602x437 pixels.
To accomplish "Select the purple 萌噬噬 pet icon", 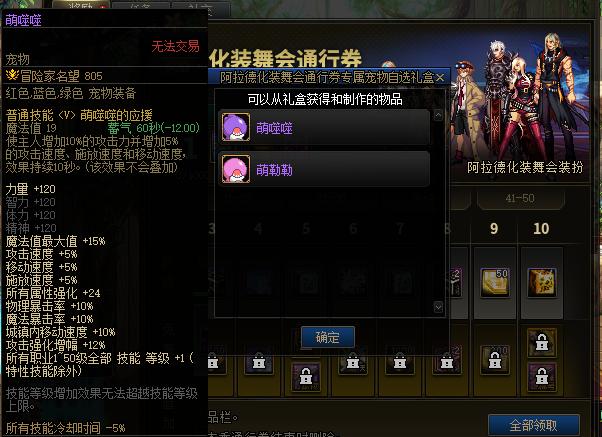I will tap(236, 127).
